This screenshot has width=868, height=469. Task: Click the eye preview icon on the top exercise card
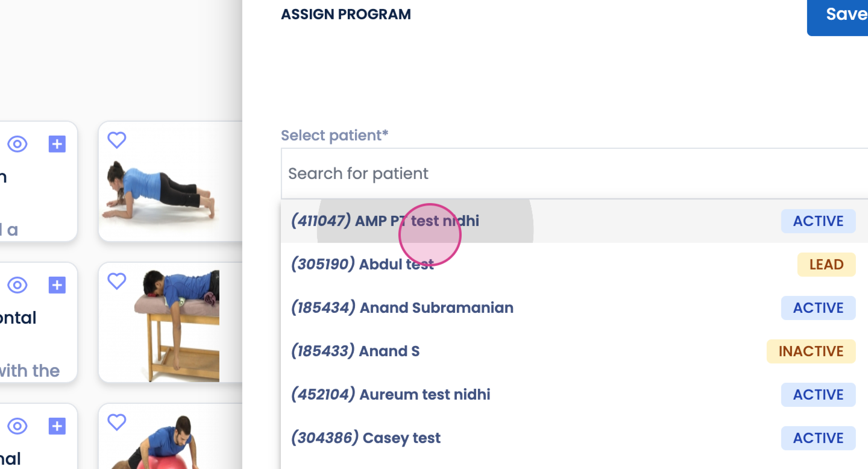17,144
